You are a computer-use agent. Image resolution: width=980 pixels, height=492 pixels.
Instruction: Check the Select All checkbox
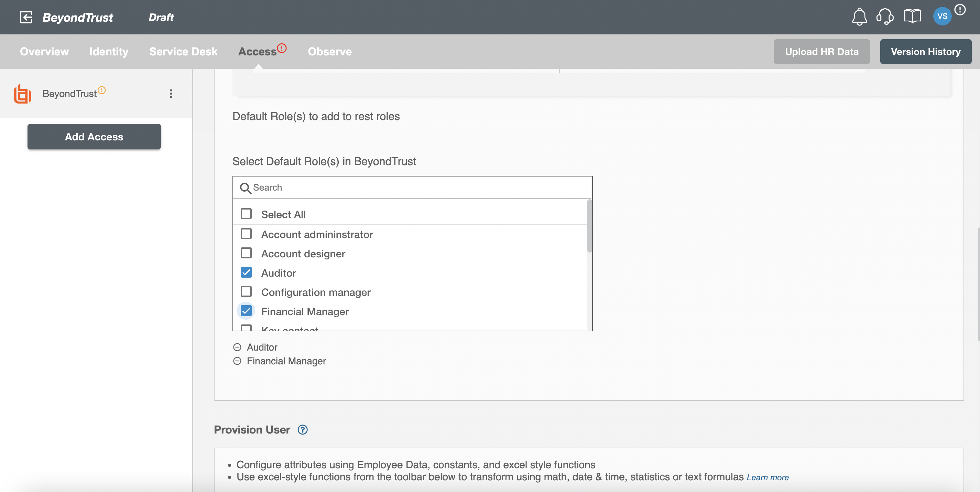[246, 214]
